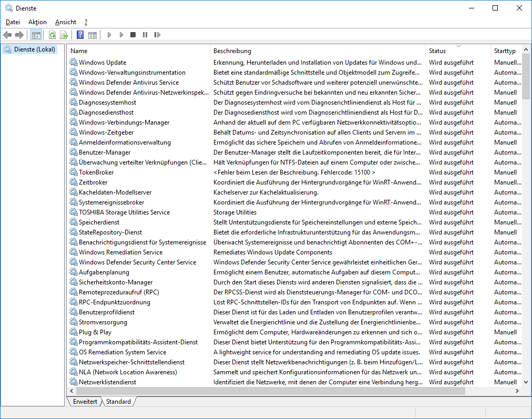This screenshot has height=419, width=532.
Task: Click the 'Remediates Windows Update Components' description
Action: pyautogui.click(x=273, y=252)
